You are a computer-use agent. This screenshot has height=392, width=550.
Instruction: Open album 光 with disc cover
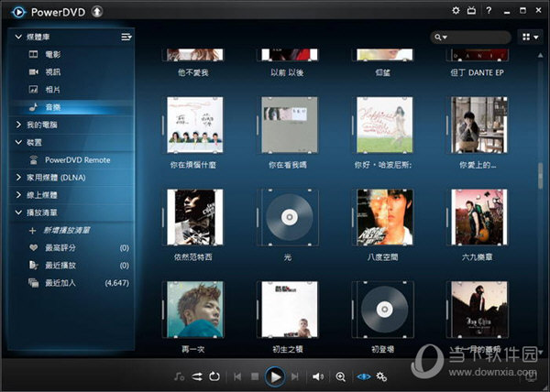tap(289, 217)
